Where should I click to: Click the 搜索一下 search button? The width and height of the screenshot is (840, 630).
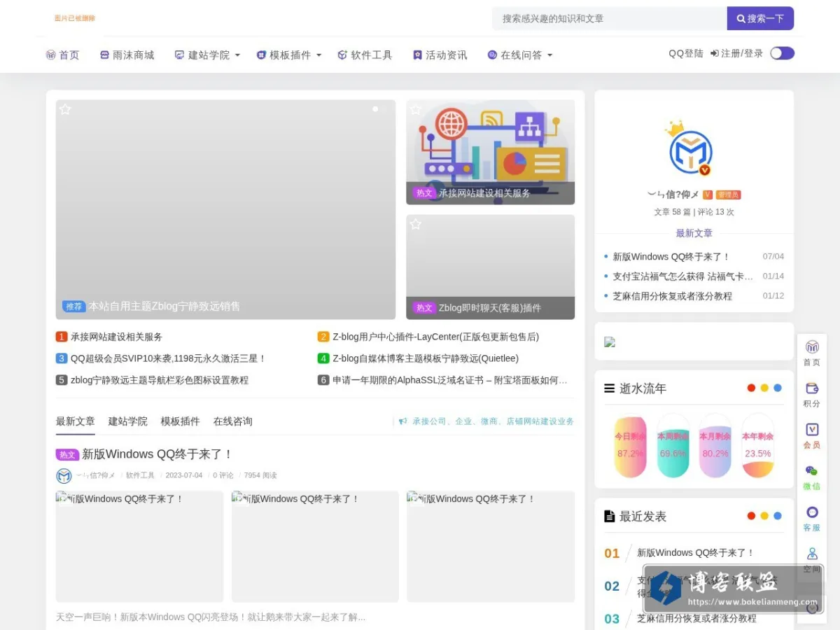pyautogui.click(x=760, y=18)
